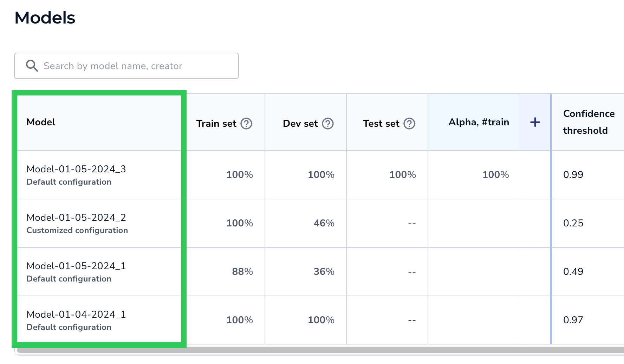Click Dev set question mark icon

[328, 124]
